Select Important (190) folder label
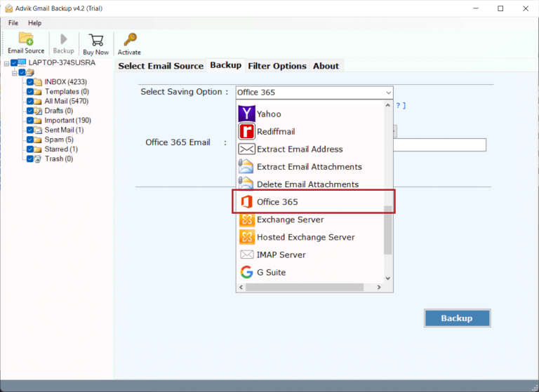This screenshot has height=392, width=539. [67, 120]
